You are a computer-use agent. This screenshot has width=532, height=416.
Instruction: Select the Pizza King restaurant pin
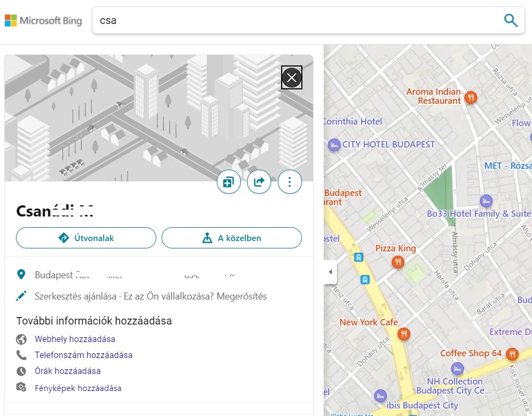point(398,262)
